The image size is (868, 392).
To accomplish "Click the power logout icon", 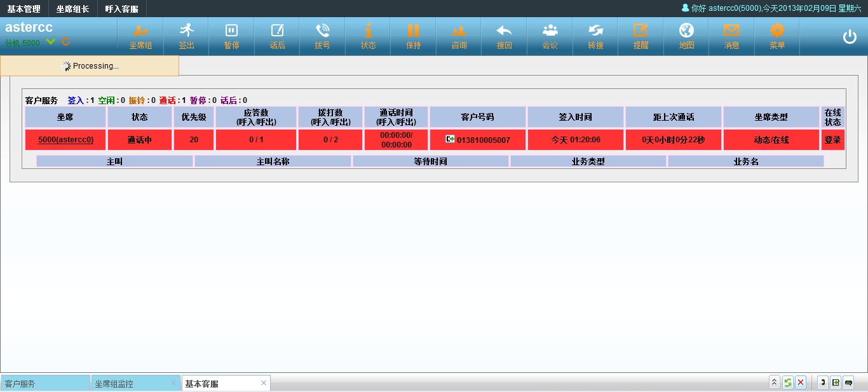I will (x=850, y=37).
